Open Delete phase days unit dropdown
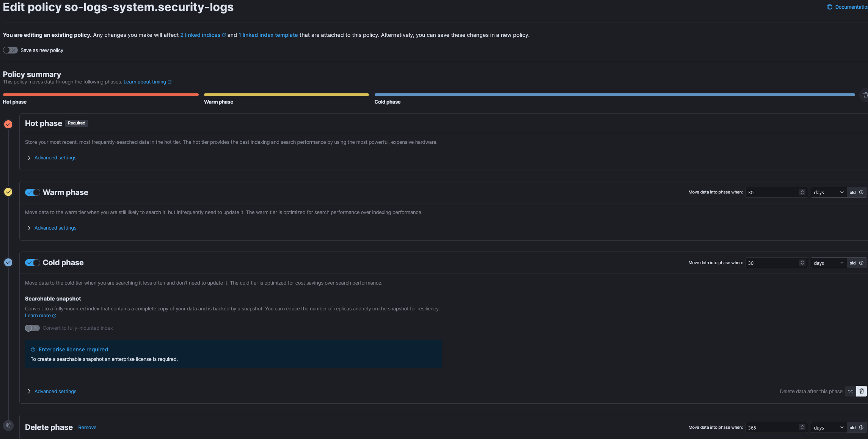The image size is (868, 439). pos(828,428)
